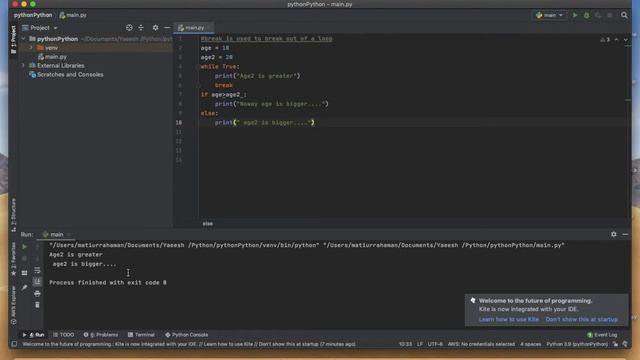Toggle the Project side tool window button

(13, 39)
